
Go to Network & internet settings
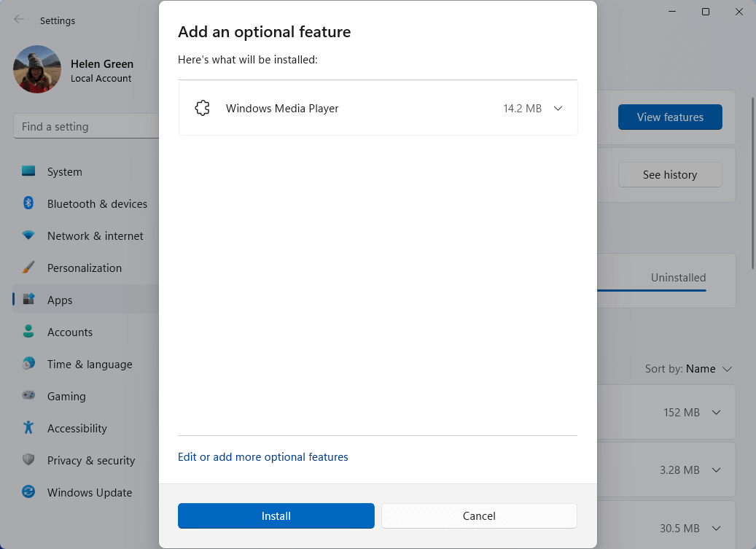point(85,235)
